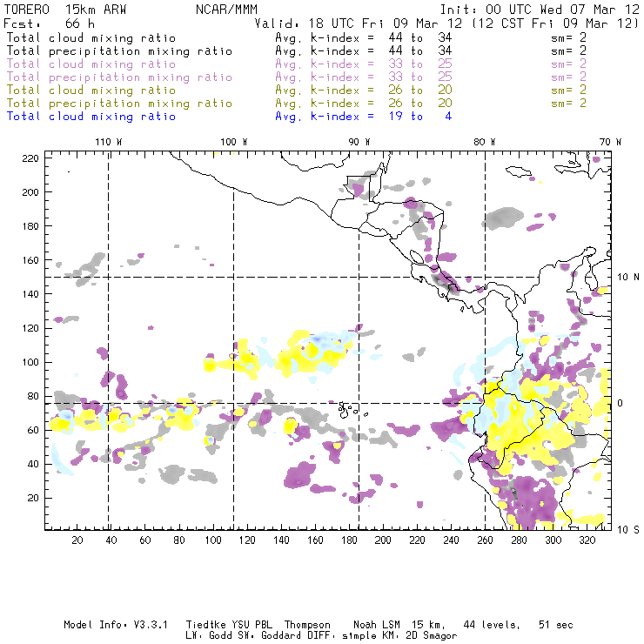Viewport: 644px width, 644px height.
Task: Click the purple 'sm= 2' on the purple precipitation row
Action: pos(569,77)
